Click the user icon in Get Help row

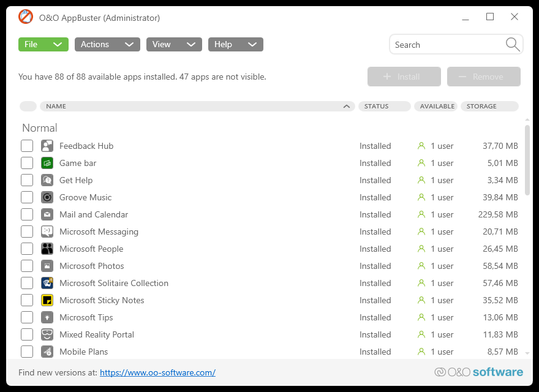(421, 180)
